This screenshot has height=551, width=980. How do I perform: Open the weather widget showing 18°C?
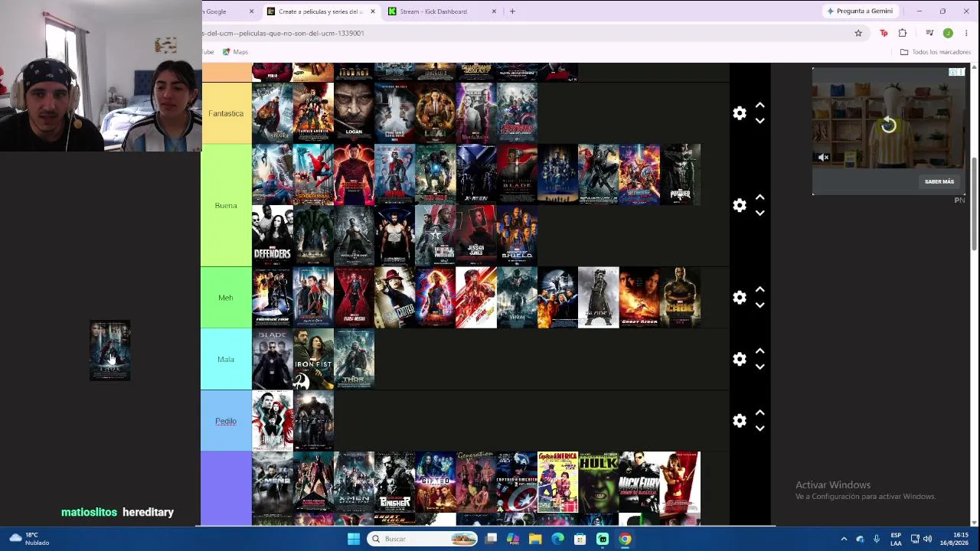29,539
